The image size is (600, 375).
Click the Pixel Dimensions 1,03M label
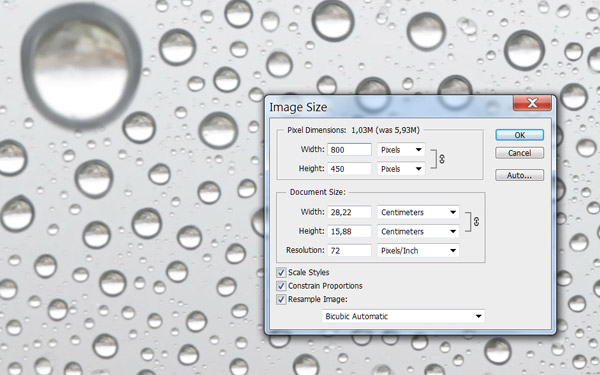(x=354, y=130)
